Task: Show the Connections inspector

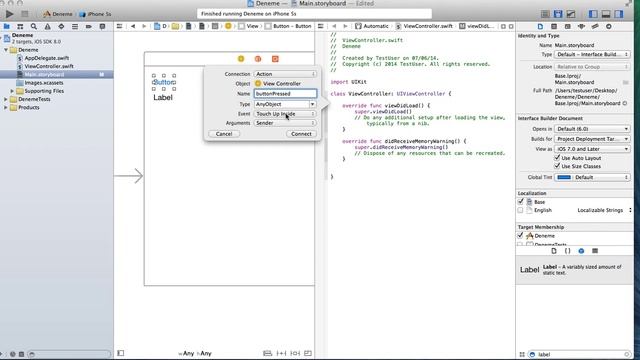Action: pyautogui.click(x=609, y=27)
